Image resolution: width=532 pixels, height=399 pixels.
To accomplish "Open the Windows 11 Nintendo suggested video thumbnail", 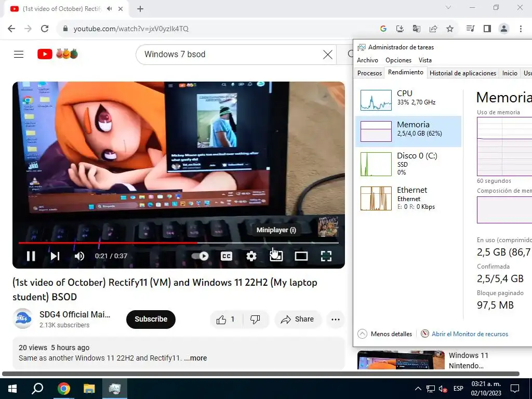I will tap(401, 360).
